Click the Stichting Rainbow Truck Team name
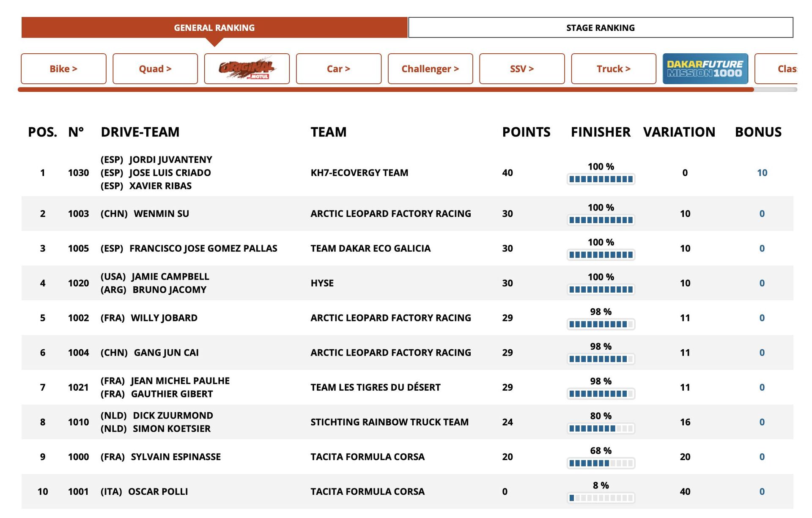The image size is (812, 518). coord(389,422)
